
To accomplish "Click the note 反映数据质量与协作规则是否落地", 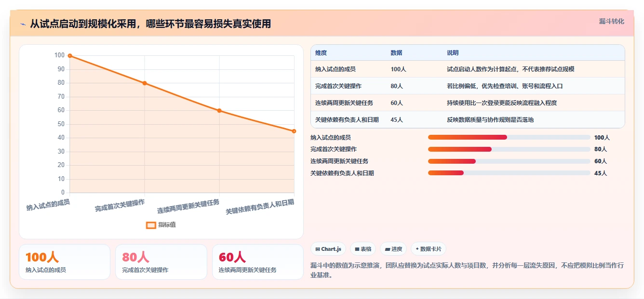I will [x=490, y=120].
